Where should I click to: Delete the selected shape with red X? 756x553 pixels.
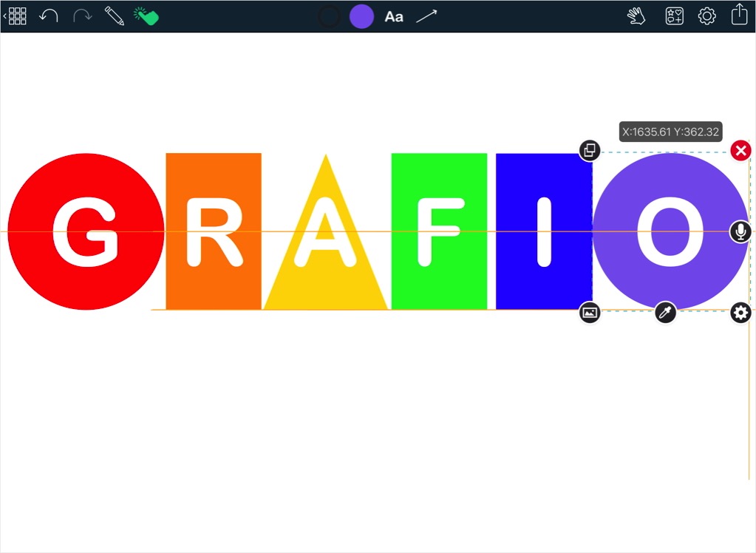pyautogui.click(x=740, y=151)
